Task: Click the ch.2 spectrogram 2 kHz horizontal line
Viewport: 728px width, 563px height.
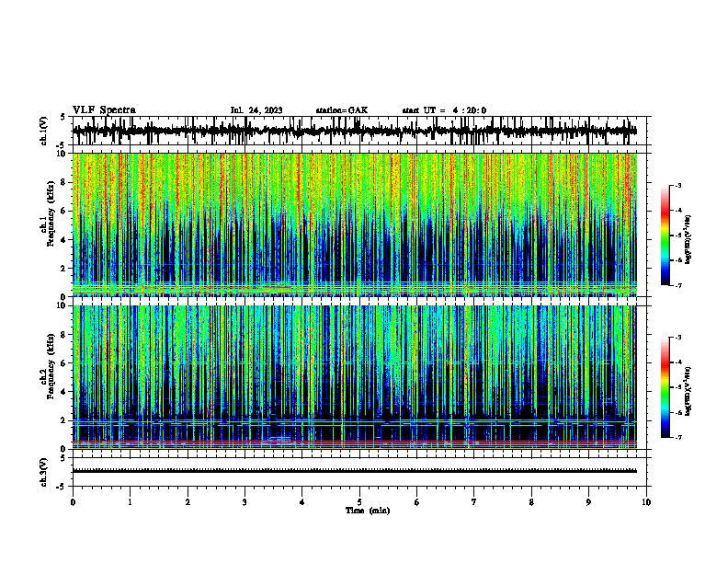Action: point(355,420)
